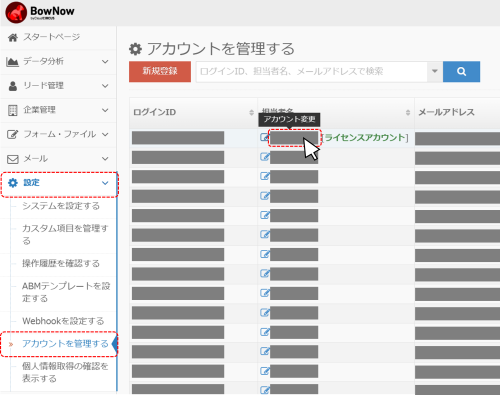
Task: Click the メールアドレス column header
Action: coord(446,112)
